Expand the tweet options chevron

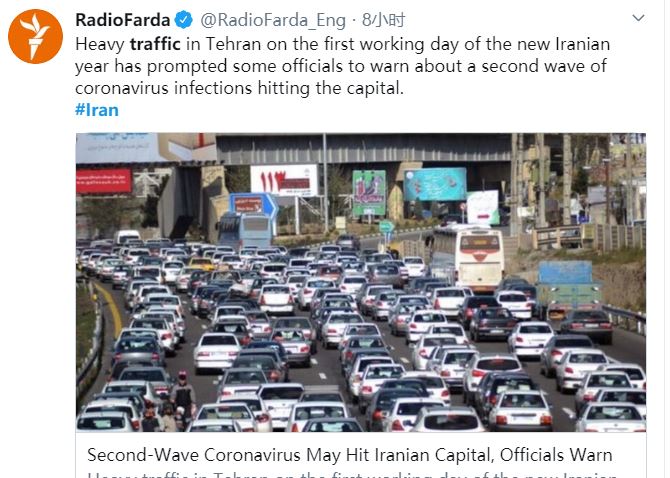point(638,18)
